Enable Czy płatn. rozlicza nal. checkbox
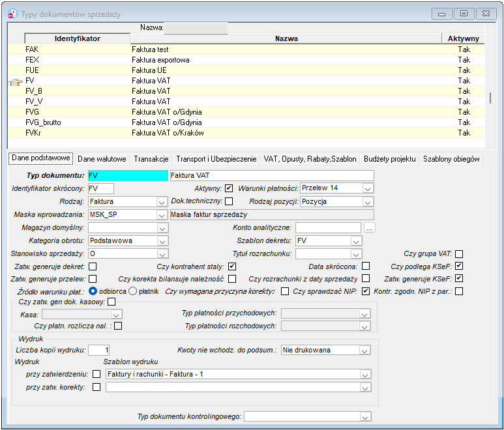The height and width of the screenshot is (430, 504). [118, 326]
